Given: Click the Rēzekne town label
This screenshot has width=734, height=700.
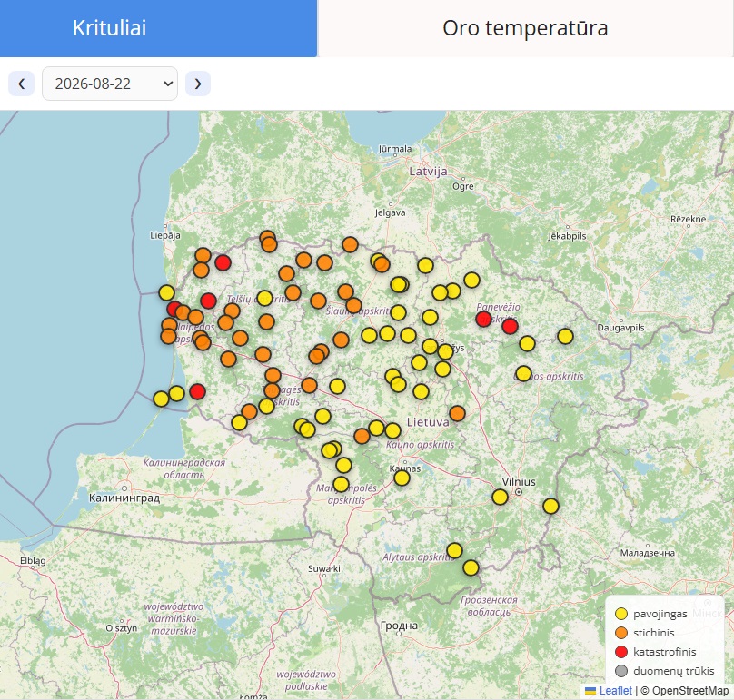Looking at the screenshot, I should click(x=689, y=219).
